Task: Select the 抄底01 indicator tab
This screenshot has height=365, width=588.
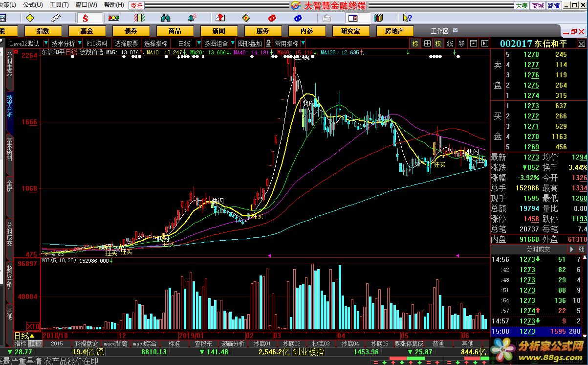Action: pos(261,344)
